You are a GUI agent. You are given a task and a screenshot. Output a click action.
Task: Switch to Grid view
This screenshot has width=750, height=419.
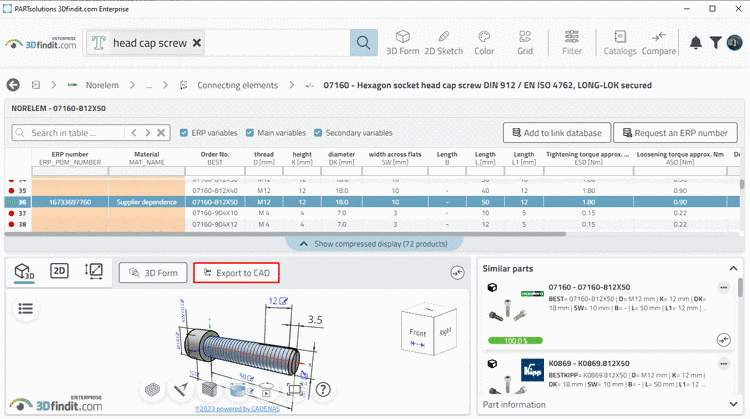point(525,43)
